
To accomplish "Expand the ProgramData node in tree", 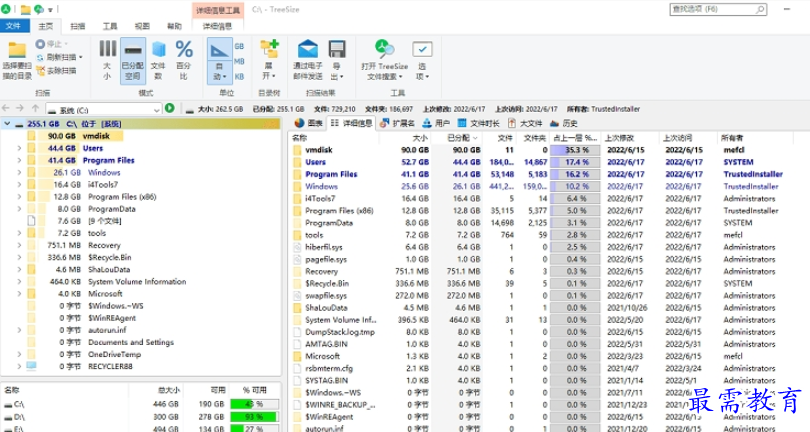I will (x=19, y=209).
